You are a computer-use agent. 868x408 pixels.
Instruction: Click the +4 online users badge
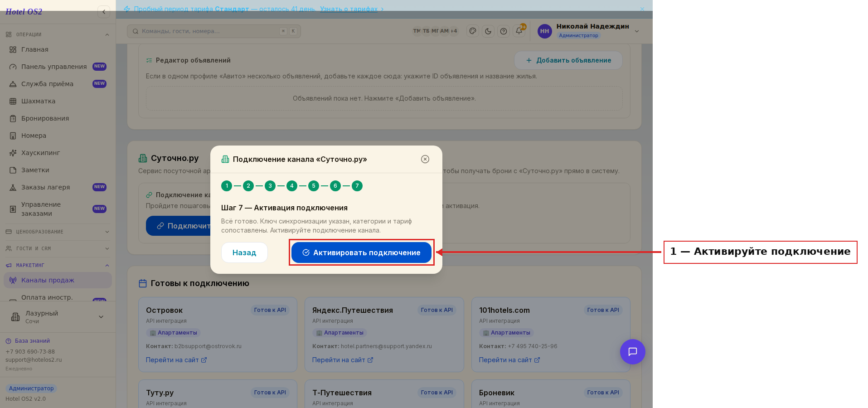(x=454, y=31)
